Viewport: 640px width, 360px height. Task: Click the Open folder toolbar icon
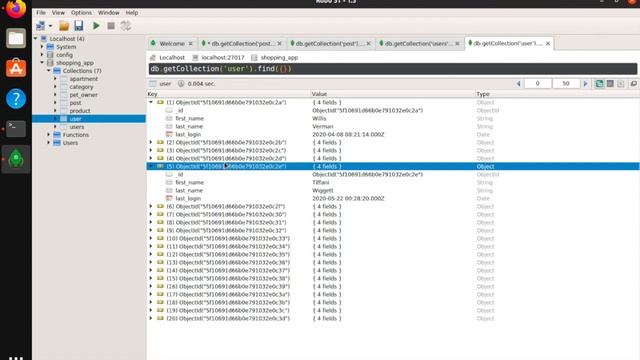pos(64,26)
